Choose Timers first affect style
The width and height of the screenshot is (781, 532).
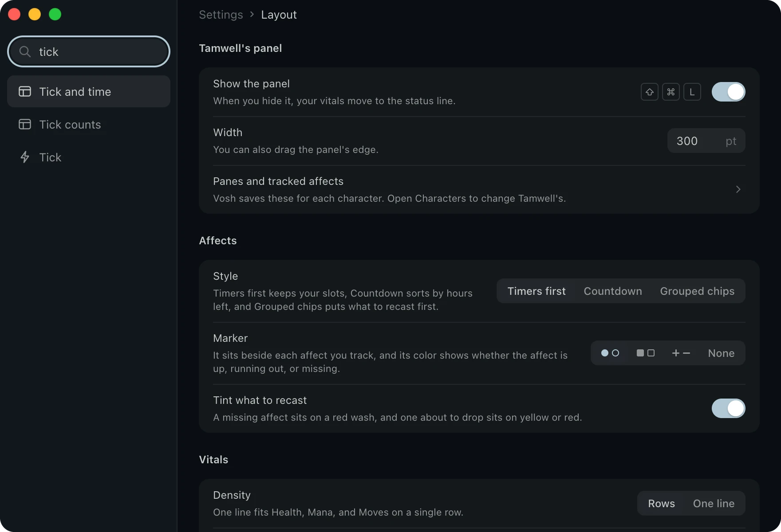[536, 291]
